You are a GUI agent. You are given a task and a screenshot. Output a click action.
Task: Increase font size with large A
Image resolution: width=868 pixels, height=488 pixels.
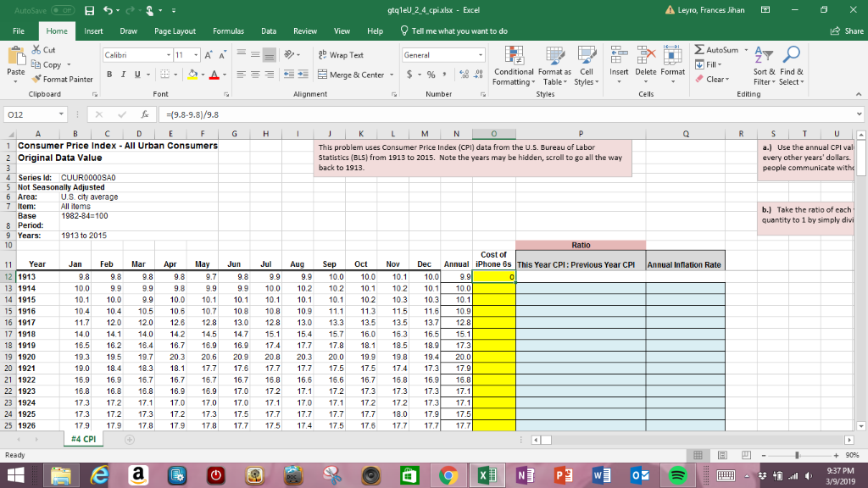pos(209,55)
